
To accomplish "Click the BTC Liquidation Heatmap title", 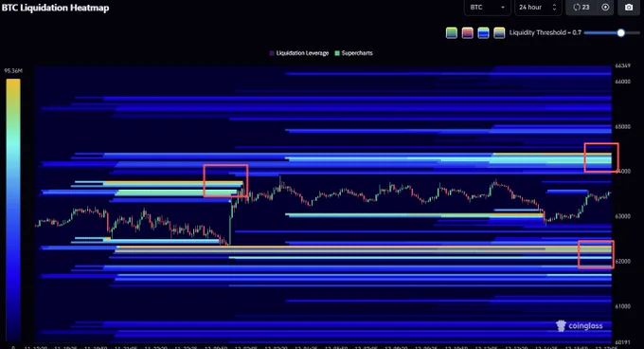I will (55, 8).
